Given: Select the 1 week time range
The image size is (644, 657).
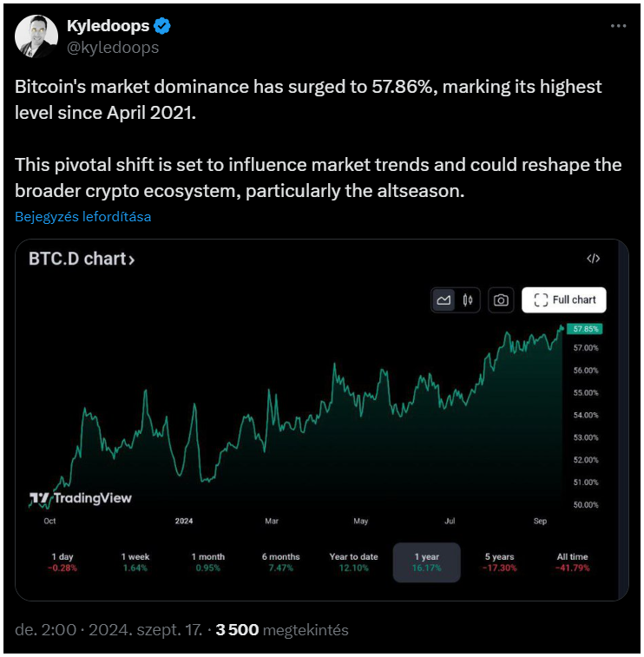Looking at the screenshot, I should (135, 562).
